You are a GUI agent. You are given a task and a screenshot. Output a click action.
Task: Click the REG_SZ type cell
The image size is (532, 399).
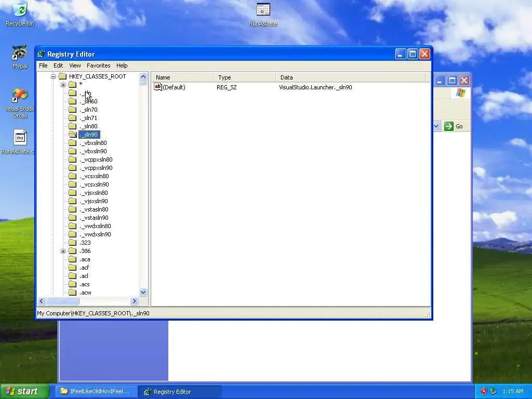(227, 87)
